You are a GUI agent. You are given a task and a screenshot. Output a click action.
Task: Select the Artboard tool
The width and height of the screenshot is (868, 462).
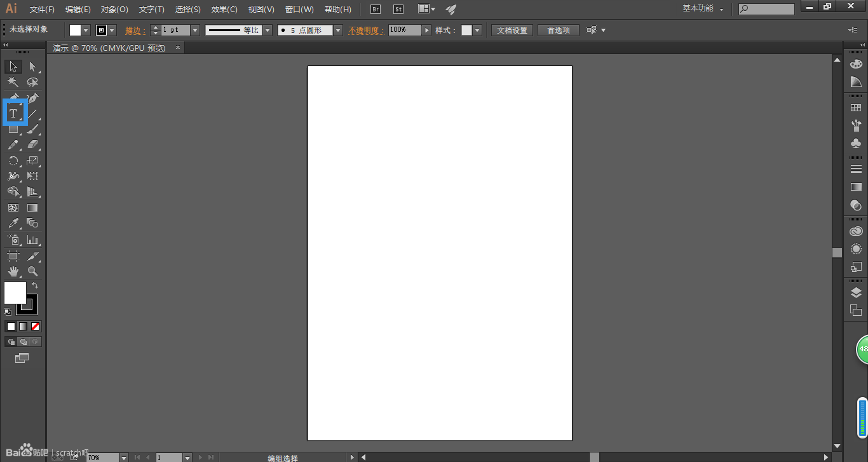pos(13,256)
